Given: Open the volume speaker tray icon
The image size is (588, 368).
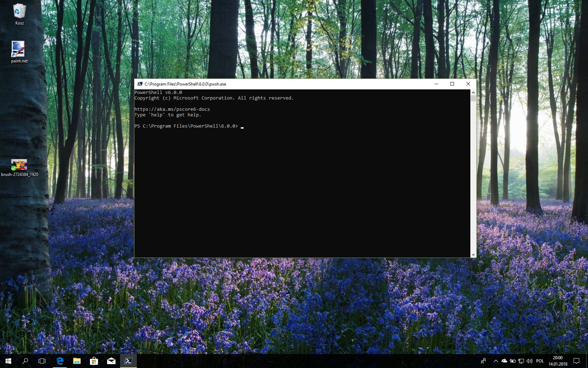Looking at the screenshot, I should [x=530, y=361].
